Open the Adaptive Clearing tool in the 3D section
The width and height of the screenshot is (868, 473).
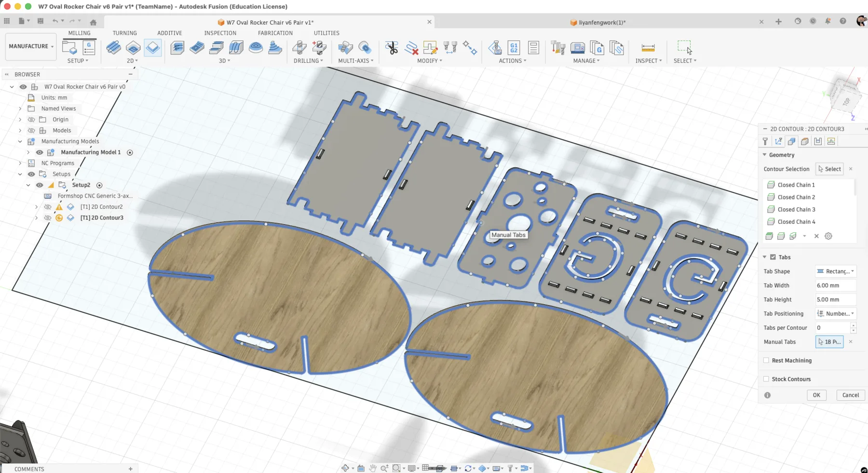tap(177, 48)
